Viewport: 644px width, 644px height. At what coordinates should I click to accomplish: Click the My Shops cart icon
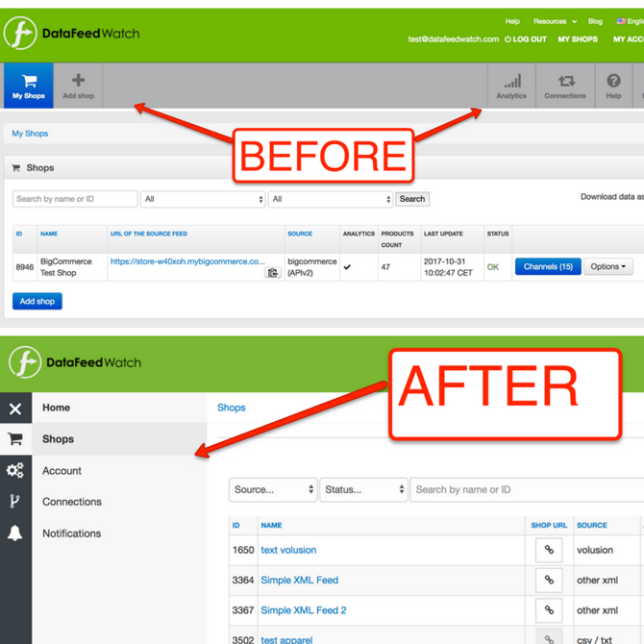(29, 81)
